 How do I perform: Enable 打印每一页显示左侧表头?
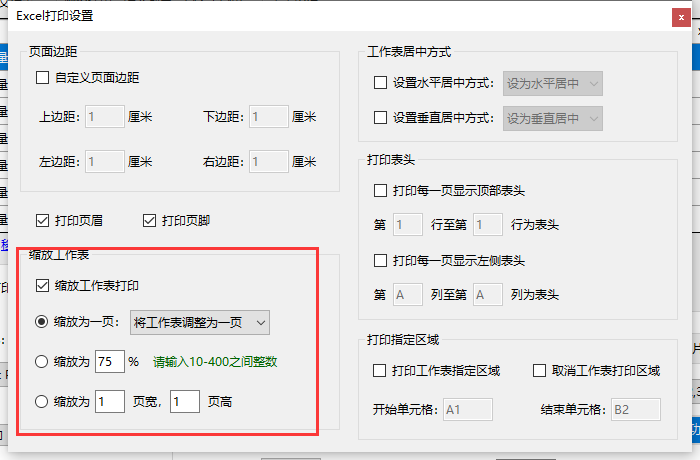380,260
